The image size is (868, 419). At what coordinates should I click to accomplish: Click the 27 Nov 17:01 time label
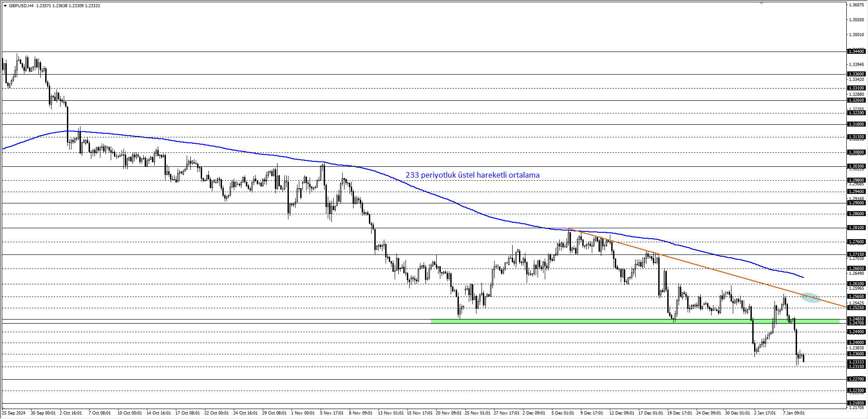click(507, 413)
